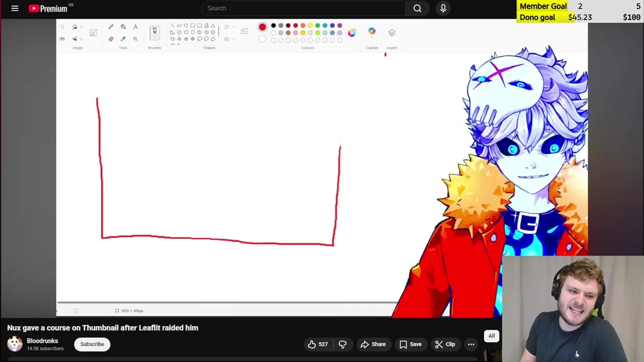
Task: Select the Curve shape
Action: tap(179, 26)
